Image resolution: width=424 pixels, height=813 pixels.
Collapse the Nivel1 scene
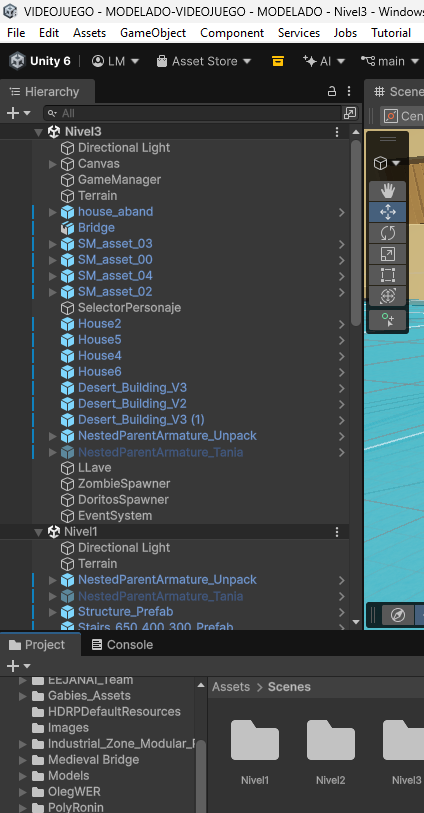point(38,532)
